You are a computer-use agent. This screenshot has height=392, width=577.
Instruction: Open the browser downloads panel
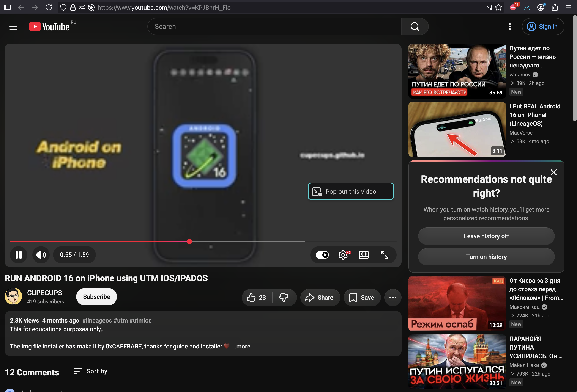pos(527,8)
